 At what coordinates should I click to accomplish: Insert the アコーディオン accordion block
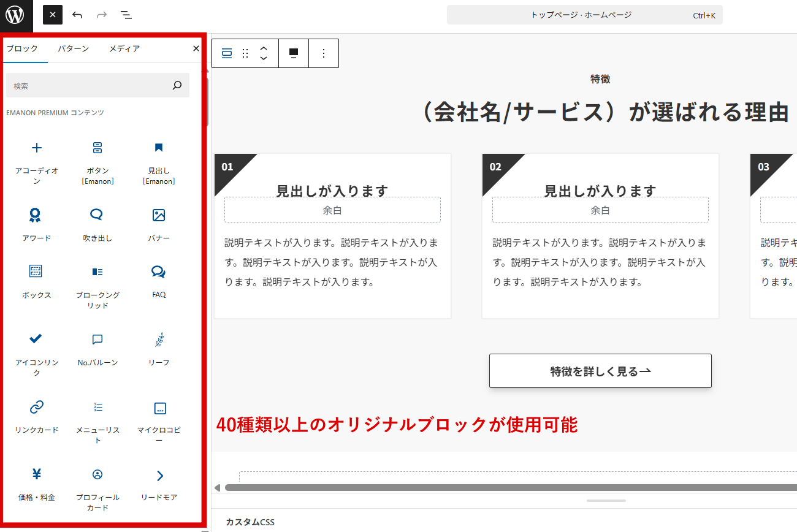click(x=37, y=161)
